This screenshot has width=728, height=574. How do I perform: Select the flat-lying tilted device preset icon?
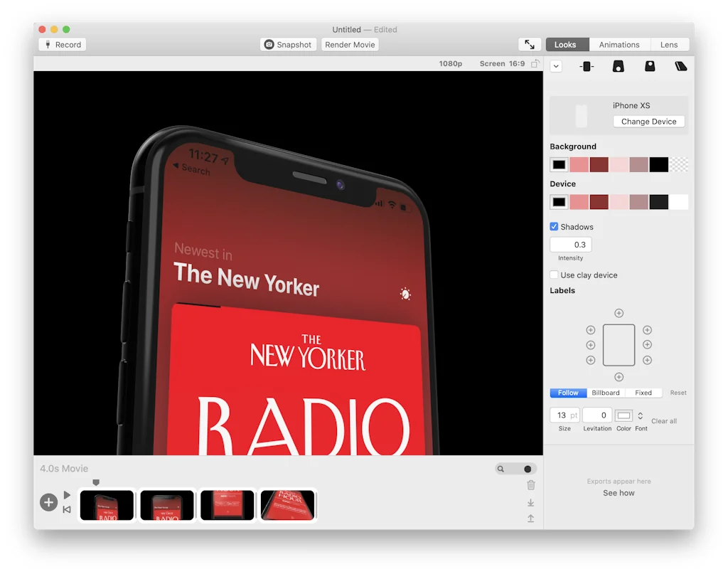[680, 66]
